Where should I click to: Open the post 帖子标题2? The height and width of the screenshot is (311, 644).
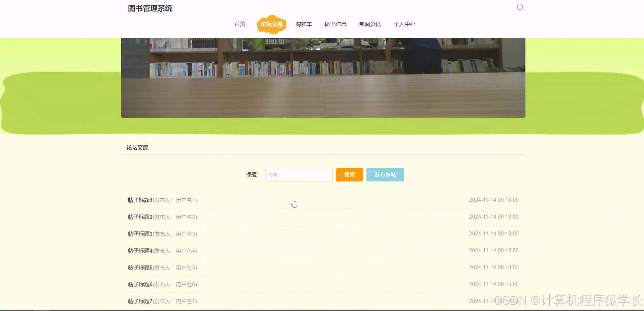click(x=140, y=217)
